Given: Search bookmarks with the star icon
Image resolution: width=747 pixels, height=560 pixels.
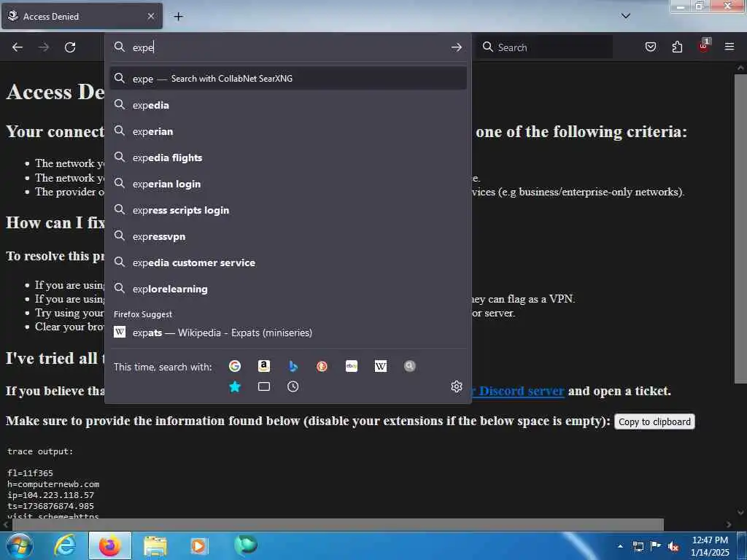Looking at the screenshot, I should click(x=234, y=386).
